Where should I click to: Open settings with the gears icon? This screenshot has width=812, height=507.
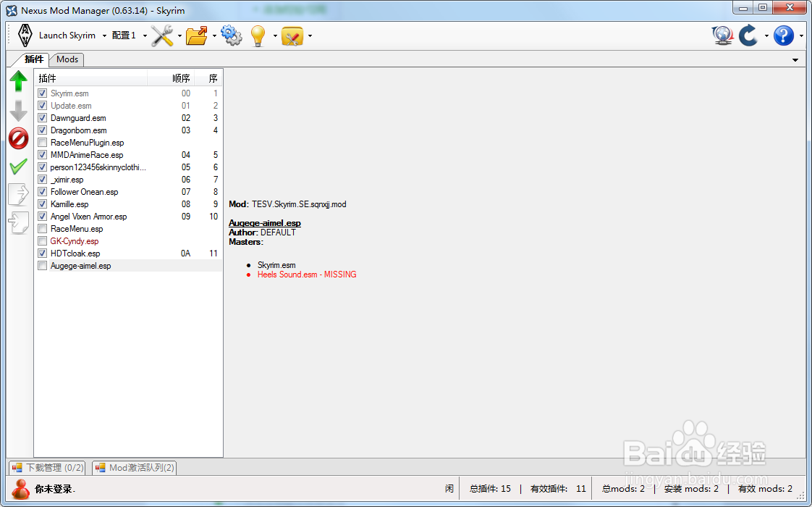232,35
